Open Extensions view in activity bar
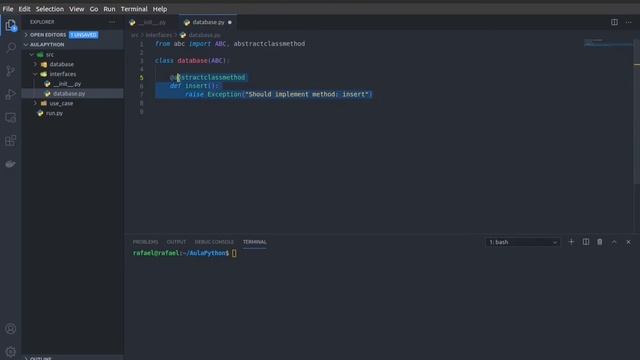The width and height of the screenshot is (640, 360). [x=11, y=141]
